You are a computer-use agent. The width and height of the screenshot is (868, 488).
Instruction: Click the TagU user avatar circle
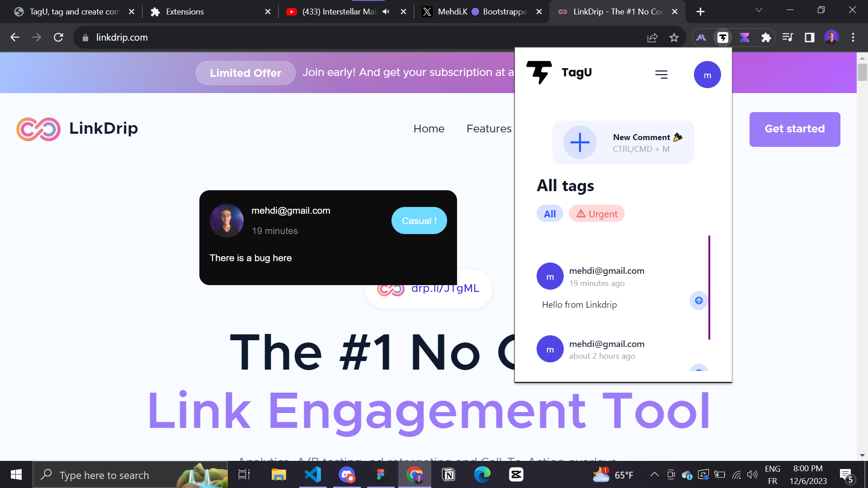pos(707,75)
